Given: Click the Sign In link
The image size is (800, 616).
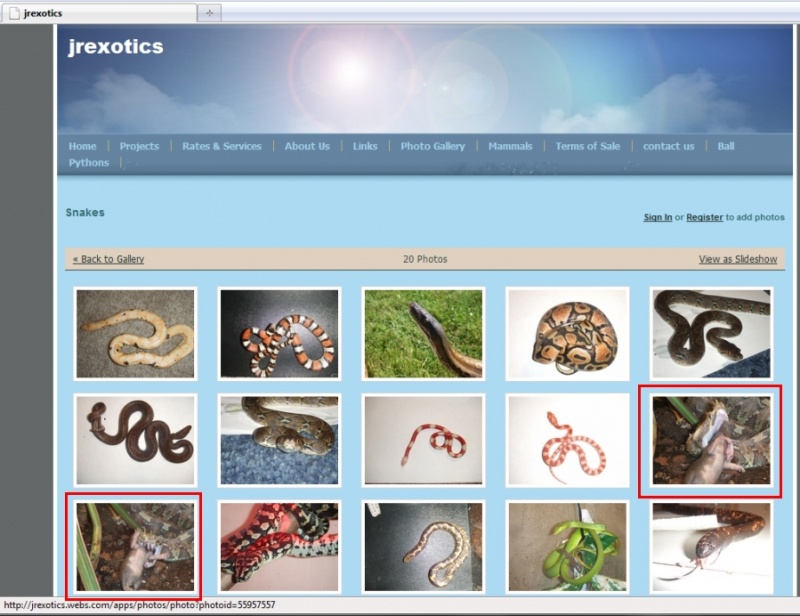Looking at the screenshot, I should 658,217.
